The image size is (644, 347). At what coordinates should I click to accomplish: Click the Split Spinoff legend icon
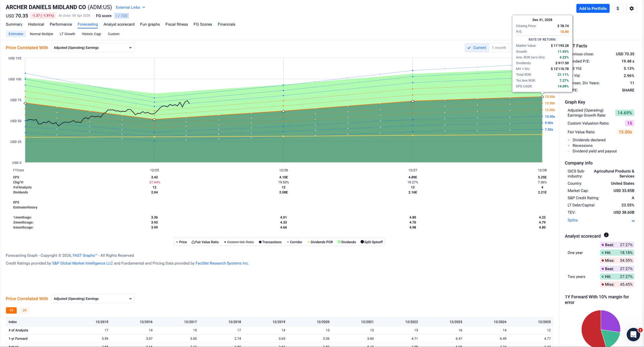tap(362, 242)
